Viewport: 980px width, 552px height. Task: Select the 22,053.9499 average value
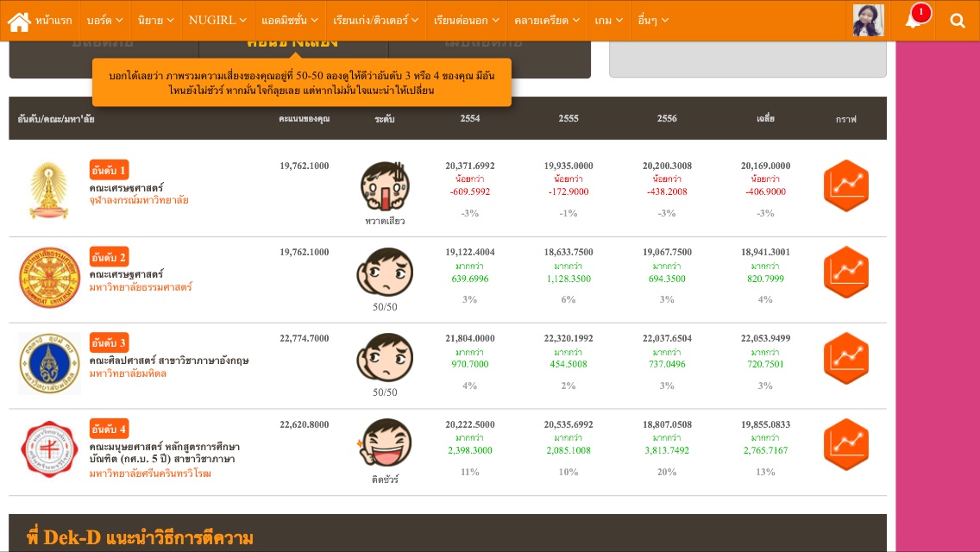(766, 338)
